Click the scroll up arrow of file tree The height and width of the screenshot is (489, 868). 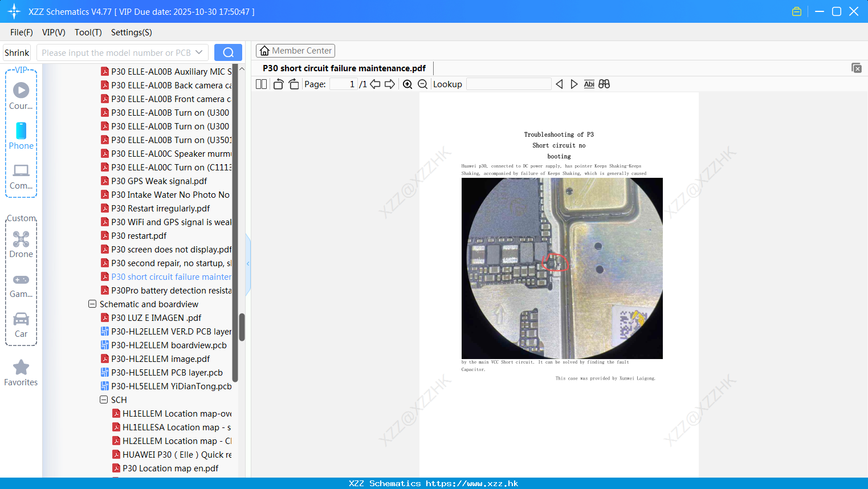242,69
